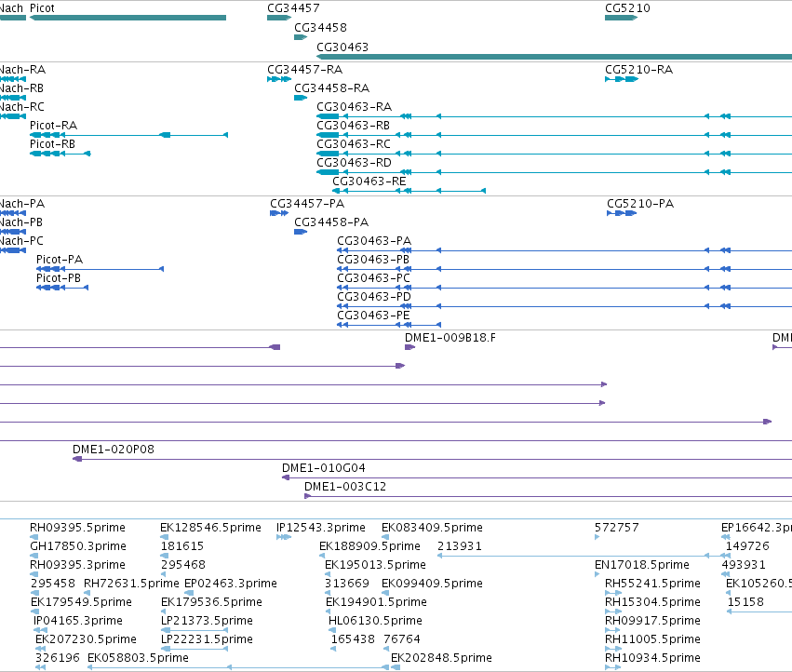Open the CG5210-PA protein label

640,204
